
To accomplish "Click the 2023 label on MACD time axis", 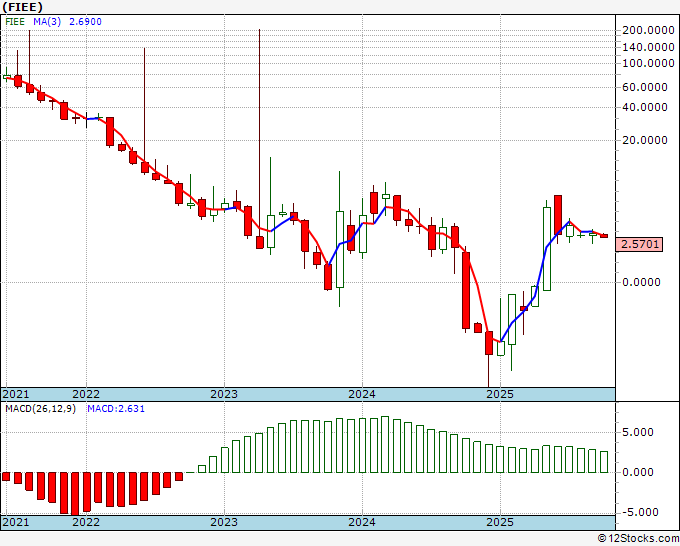I will [x=224, y=522].
